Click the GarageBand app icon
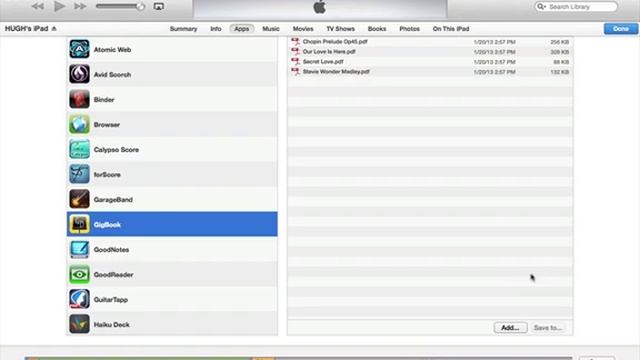The height and width of the screenshot is (360, 640). click(79, 199)
